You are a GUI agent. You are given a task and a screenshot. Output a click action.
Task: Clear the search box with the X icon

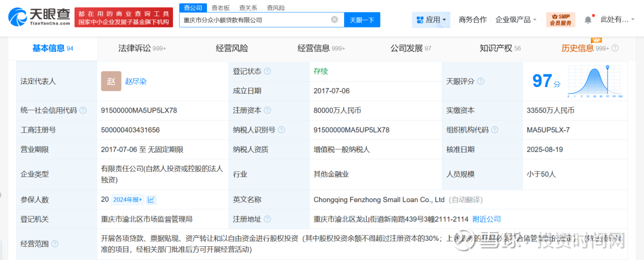[x=335, y=19]
